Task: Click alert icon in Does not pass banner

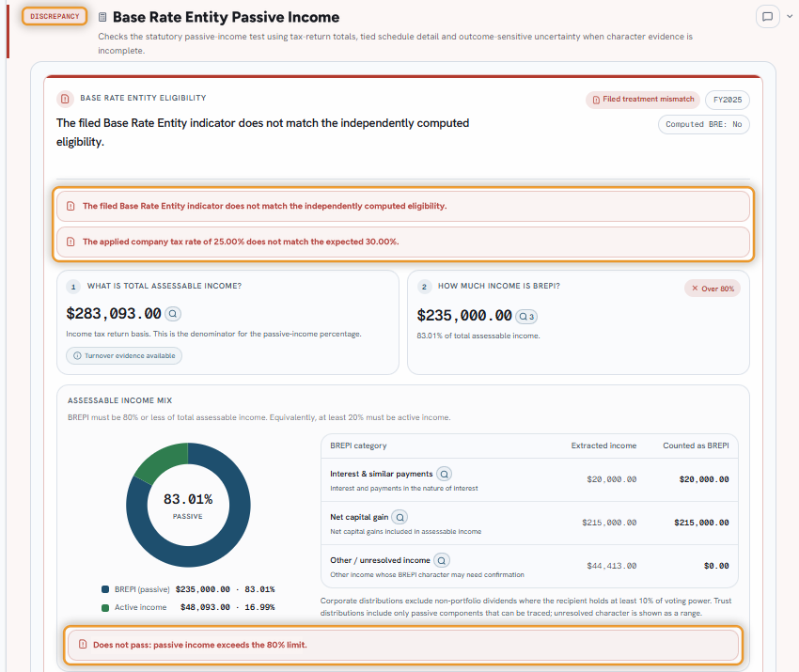Action: click(83, 645)
